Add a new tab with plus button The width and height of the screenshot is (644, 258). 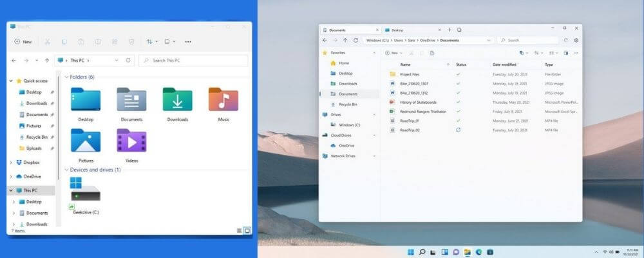click(449, 30)
